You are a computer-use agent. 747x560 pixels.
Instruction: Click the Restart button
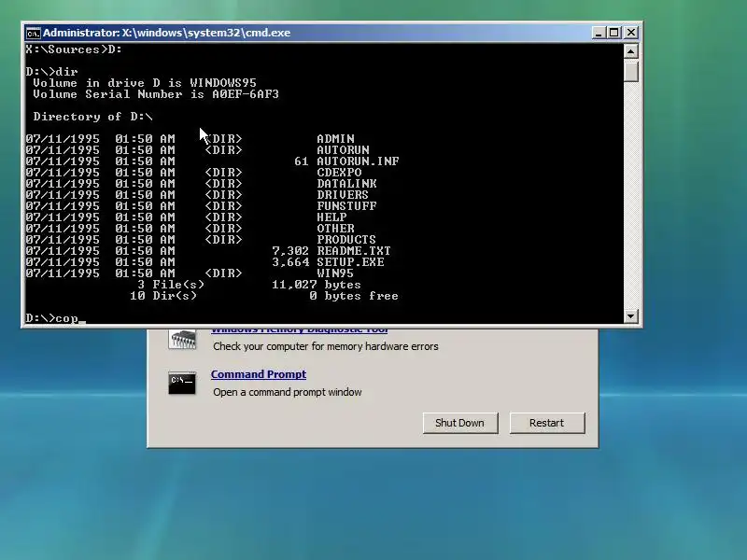pyautogui.click(x=547, y=423)
